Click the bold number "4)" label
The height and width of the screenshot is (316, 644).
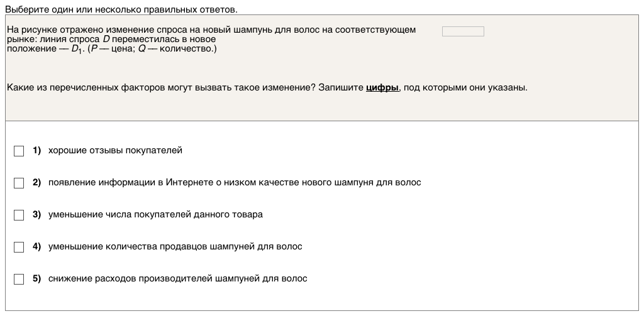36,247
